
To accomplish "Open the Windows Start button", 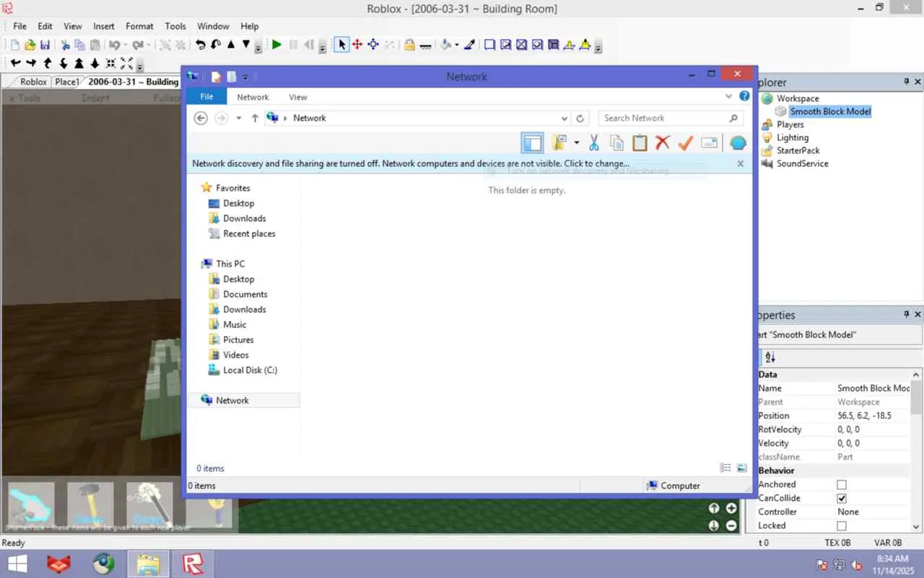I will click(18, 564).
